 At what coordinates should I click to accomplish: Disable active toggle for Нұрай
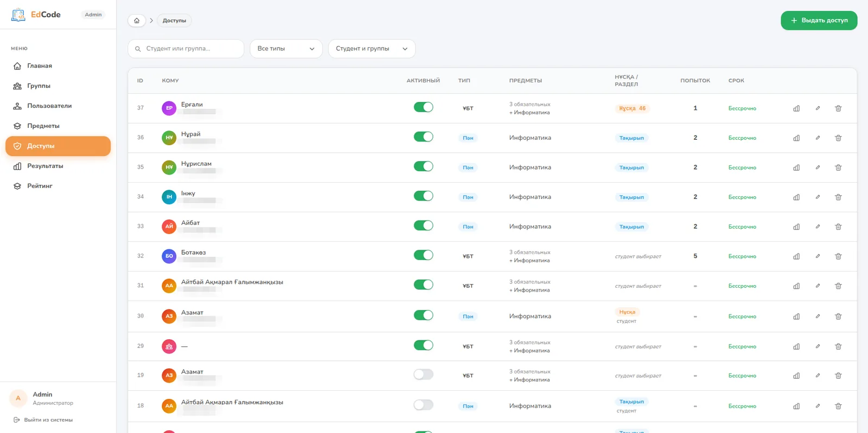click(423, 137)
